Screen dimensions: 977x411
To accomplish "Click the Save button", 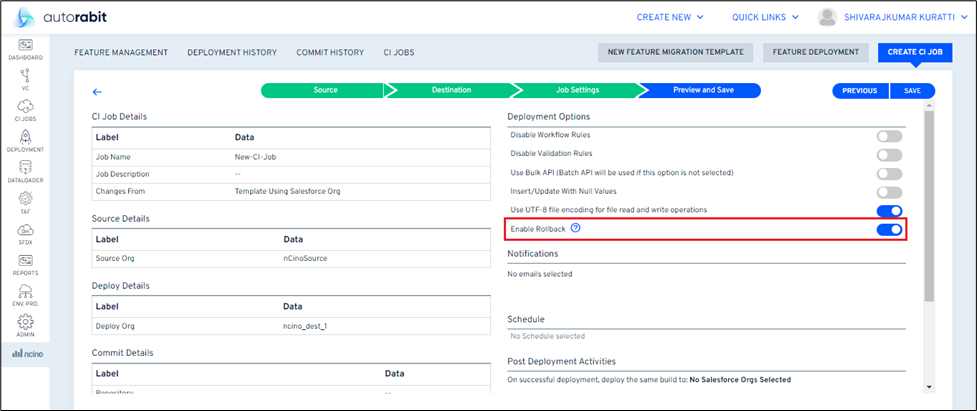I will (x=912, y=90).
